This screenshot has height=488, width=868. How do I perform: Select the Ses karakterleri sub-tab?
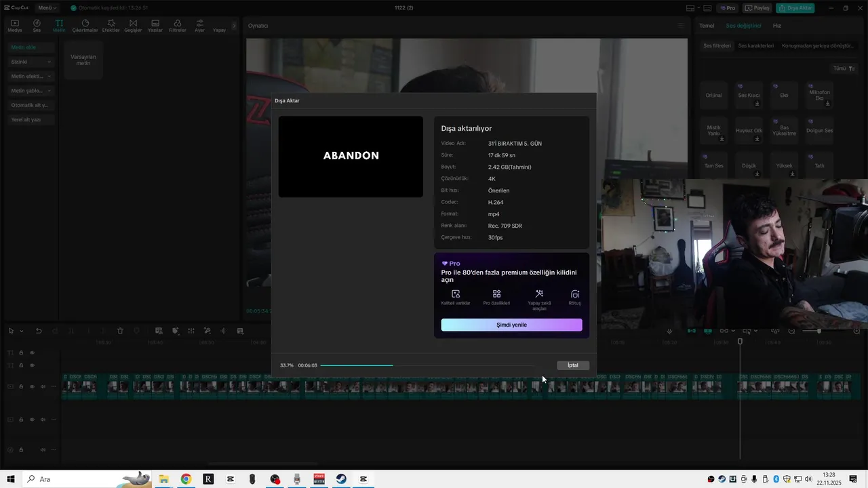[x=756, y=45]
